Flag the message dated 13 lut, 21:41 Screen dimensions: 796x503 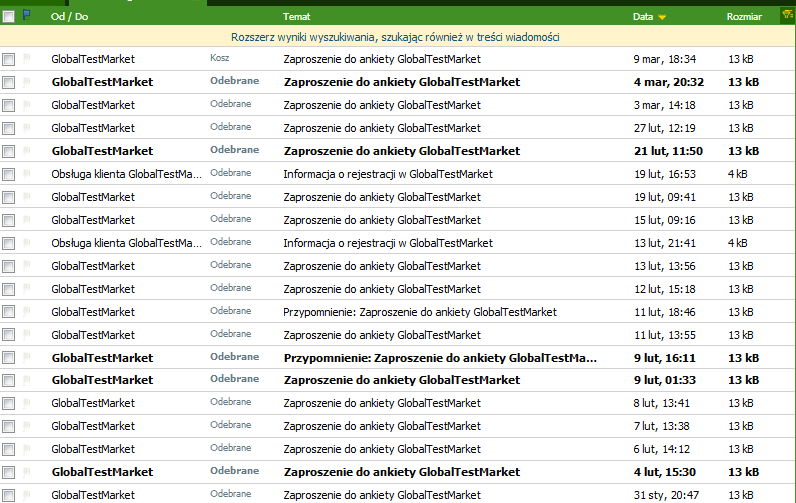coord(27,243)
